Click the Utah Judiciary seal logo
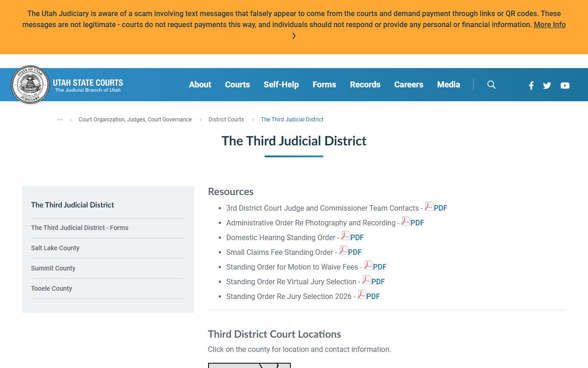The image size is (588, 368). click(x=30, y=85)
